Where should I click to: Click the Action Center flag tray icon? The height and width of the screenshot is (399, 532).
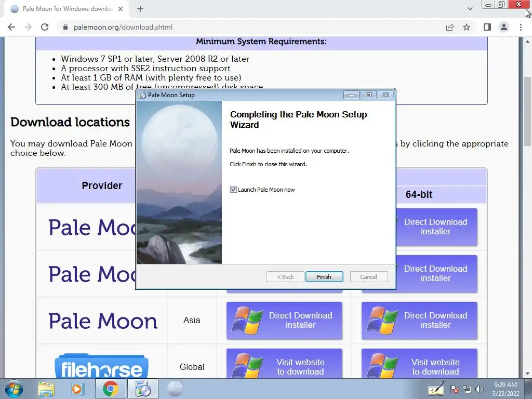point(455,389)
